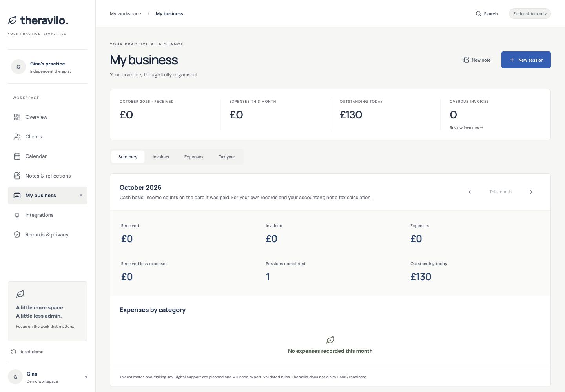Click Reset demo
The image size is (565, 392).
point(27,352)
